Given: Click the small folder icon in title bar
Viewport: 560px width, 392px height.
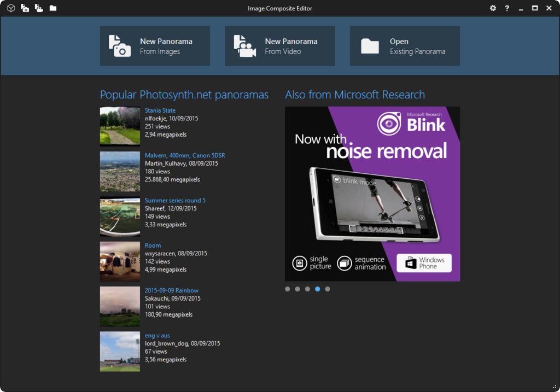Looking at the screenshot, I should [x=53, y=8].
